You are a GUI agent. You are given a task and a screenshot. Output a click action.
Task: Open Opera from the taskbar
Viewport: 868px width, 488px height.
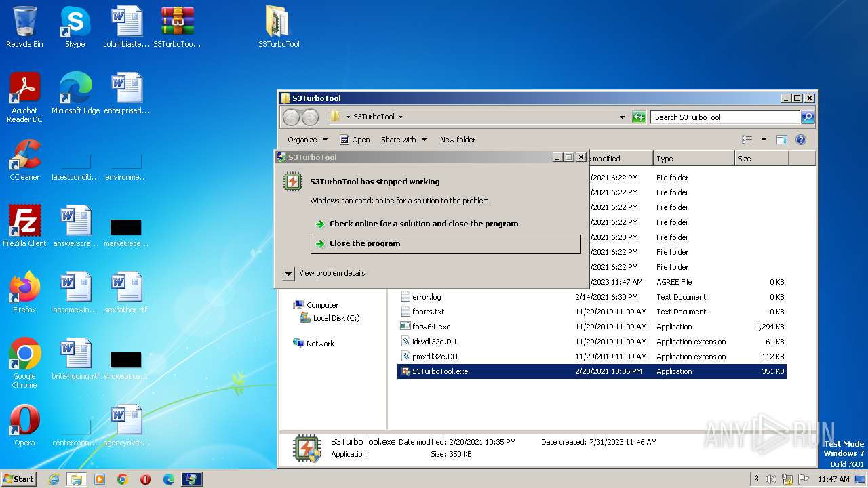(146, 479)
